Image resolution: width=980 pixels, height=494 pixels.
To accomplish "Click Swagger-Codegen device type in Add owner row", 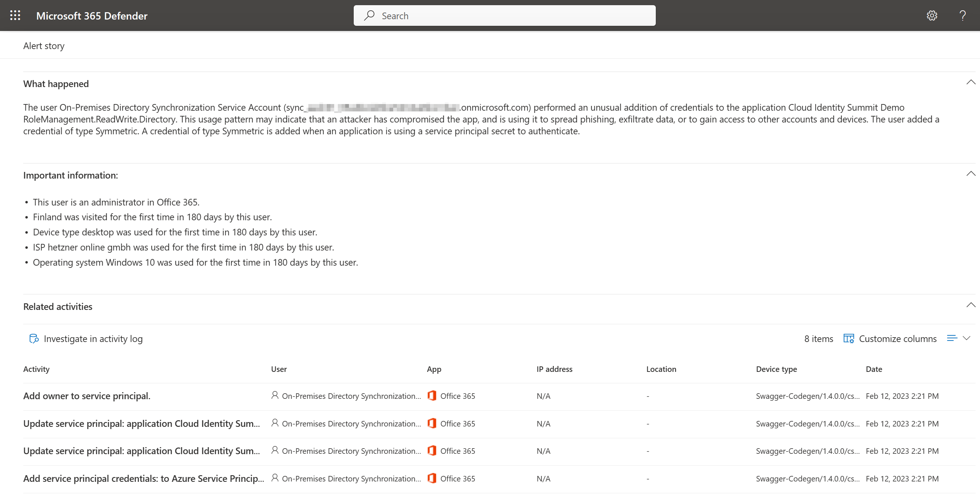I will 808,396.
